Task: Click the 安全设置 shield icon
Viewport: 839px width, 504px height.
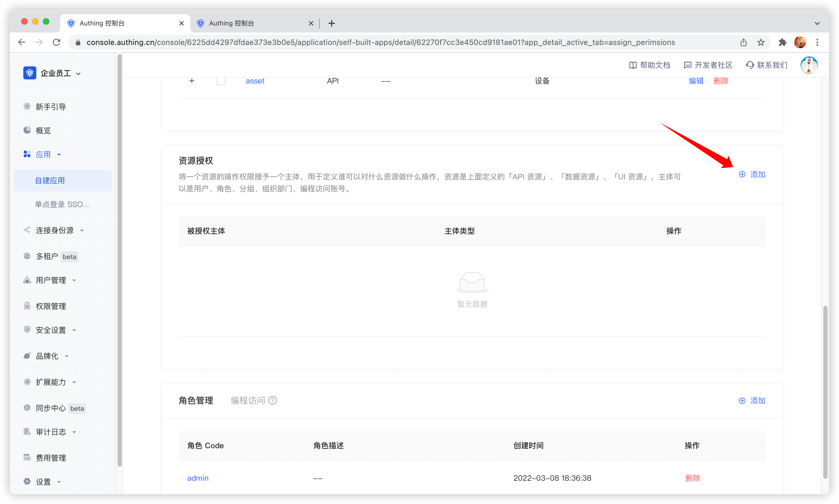Action: click(x=27, y=329)
